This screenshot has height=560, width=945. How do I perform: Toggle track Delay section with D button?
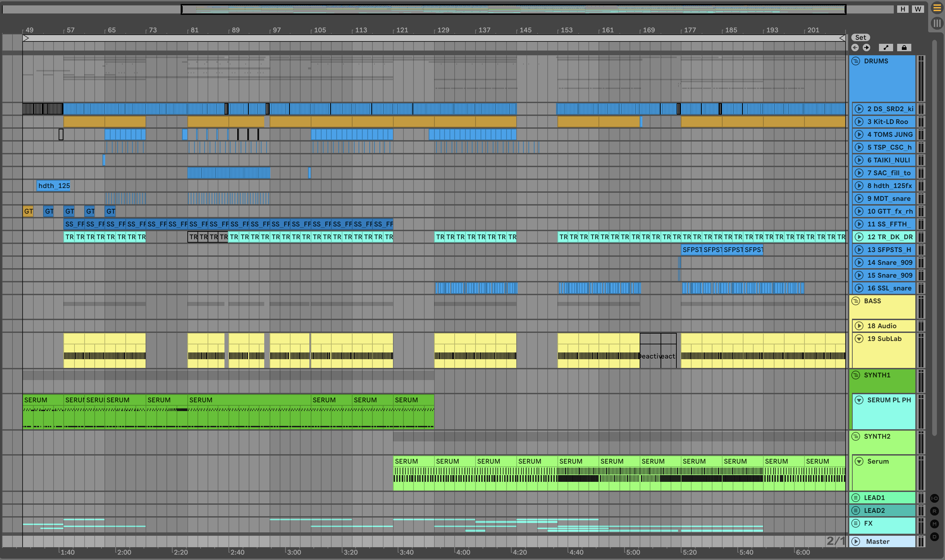[x=934, y=537]
